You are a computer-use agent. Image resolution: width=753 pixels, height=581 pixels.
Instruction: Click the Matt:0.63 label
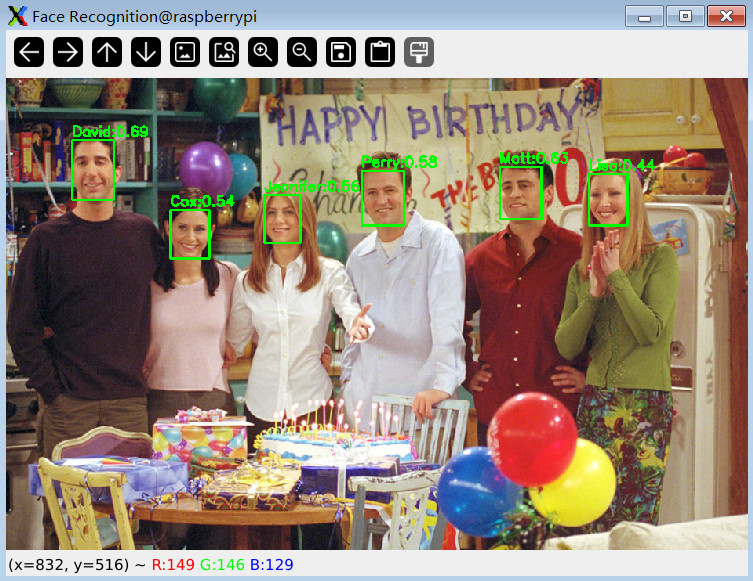pos(534,158)
